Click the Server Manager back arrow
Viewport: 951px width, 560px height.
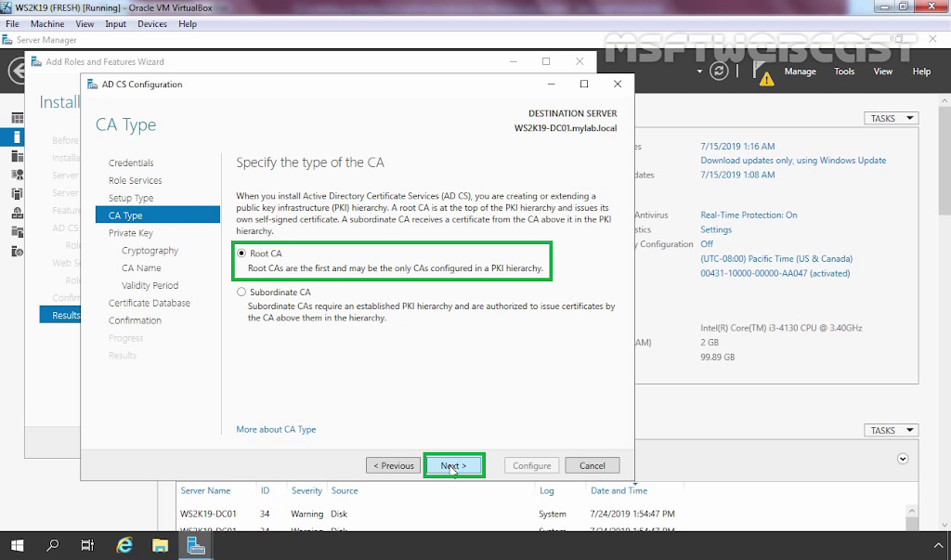(15, 71)
